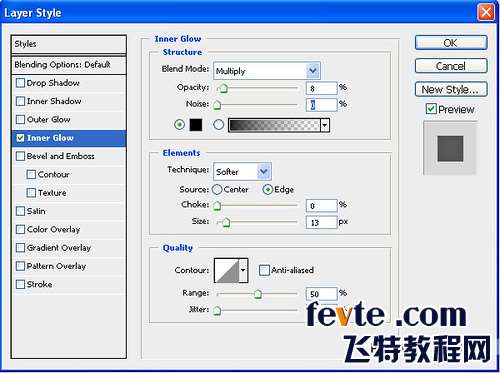Click the Size slider handle
Viewport: 500px width, 373px height.
click(x=226, y=222)
